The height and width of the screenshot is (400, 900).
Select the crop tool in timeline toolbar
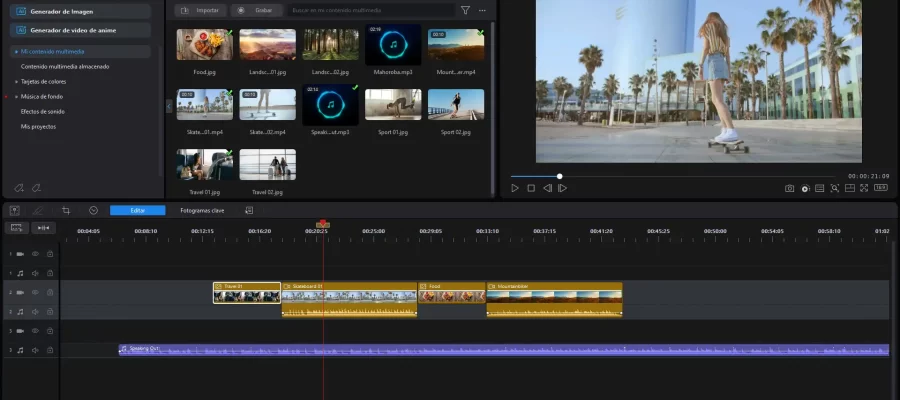66,210
